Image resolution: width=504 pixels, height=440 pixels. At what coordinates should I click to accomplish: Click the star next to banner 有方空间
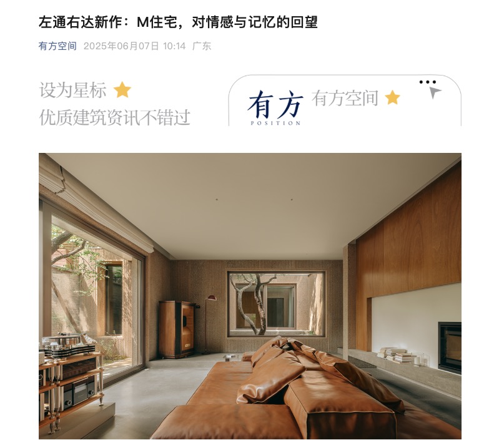[x=392, y=97]
